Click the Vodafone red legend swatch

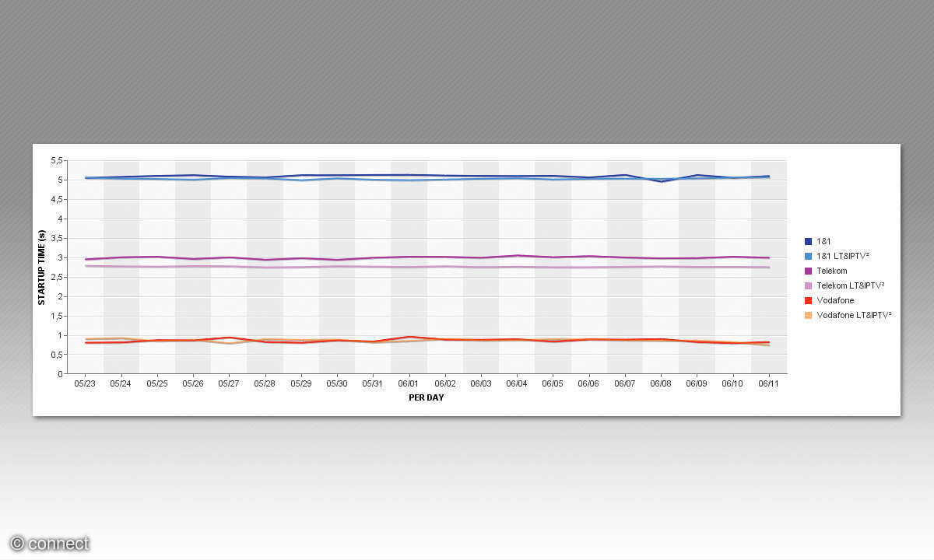808,300
